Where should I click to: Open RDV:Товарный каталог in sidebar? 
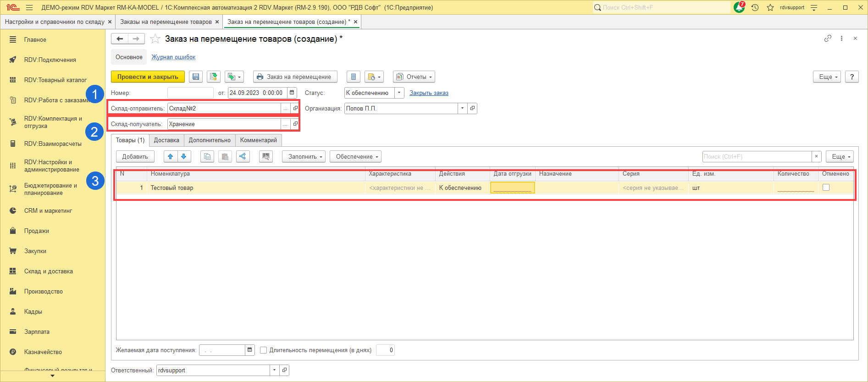click(x=55, y=80)
